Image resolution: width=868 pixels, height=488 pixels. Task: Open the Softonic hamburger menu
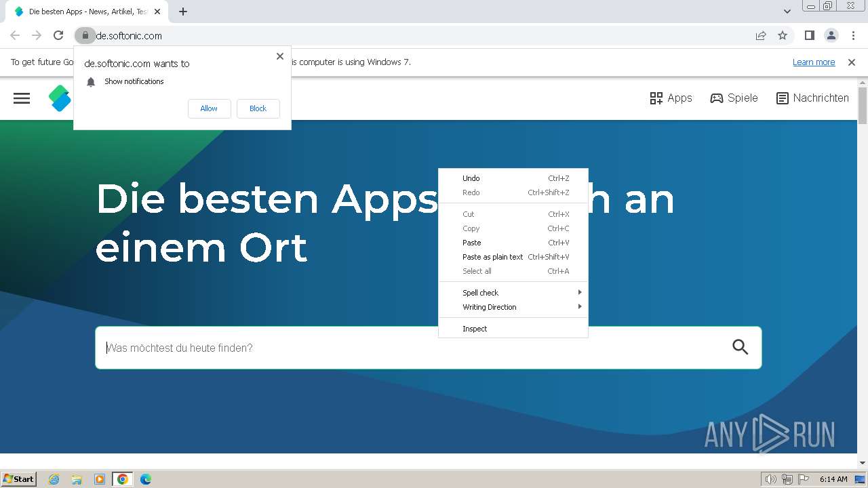(x=22, y=98)
